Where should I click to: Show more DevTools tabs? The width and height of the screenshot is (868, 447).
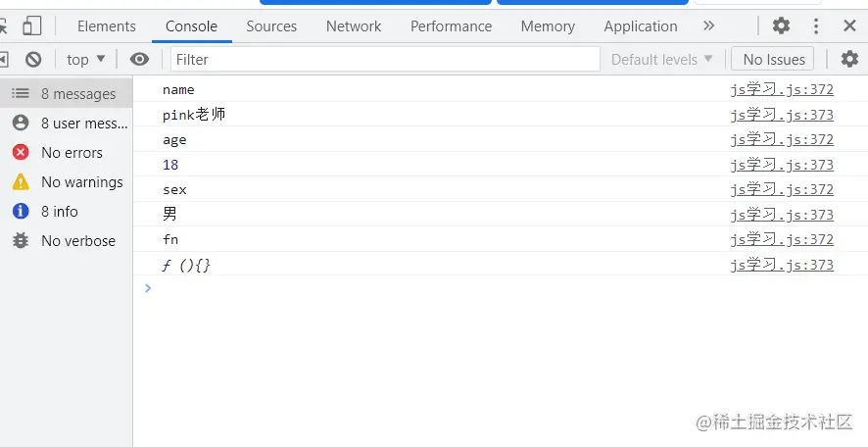click(x=709, y=25)
